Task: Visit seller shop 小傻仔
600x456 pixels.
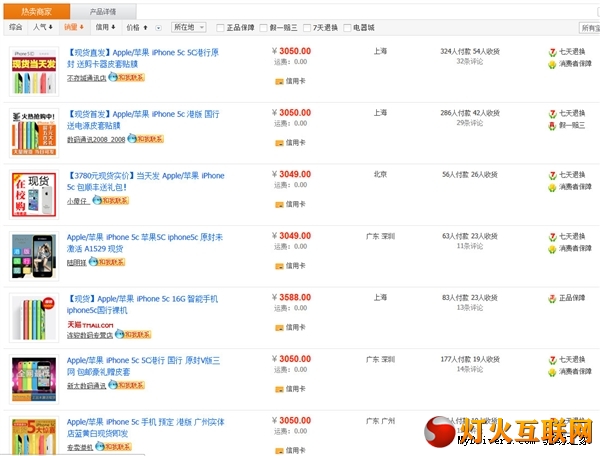Action: coord(78,201)
